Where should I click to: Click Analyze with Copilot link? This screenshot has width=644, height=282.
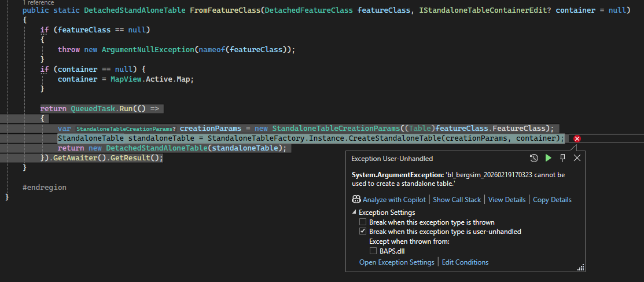coord(394,199)
